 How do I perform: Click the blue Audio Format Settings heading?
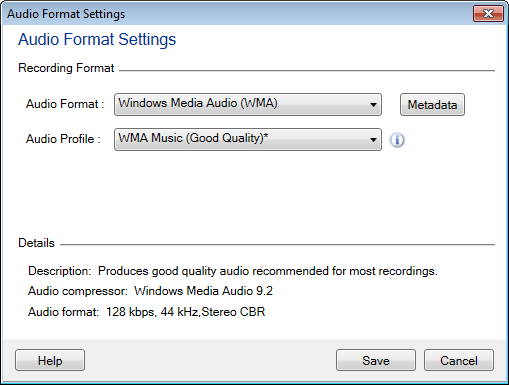click(97, 39)
